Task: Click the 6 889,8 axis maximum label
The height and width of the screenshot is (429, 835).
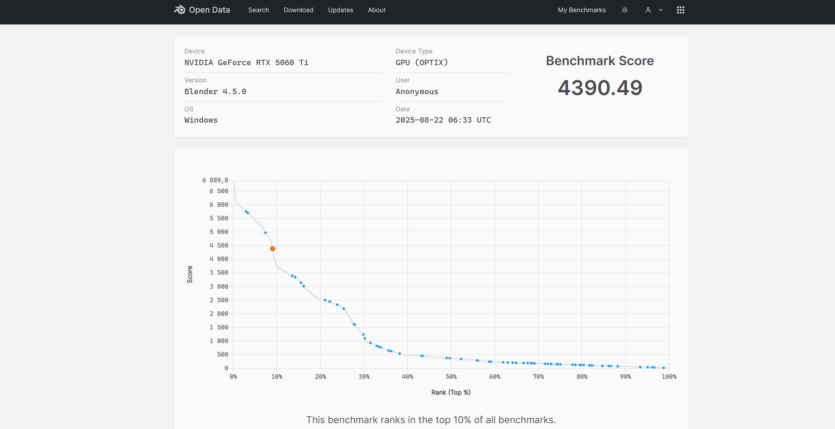Action: pos(215,180)
